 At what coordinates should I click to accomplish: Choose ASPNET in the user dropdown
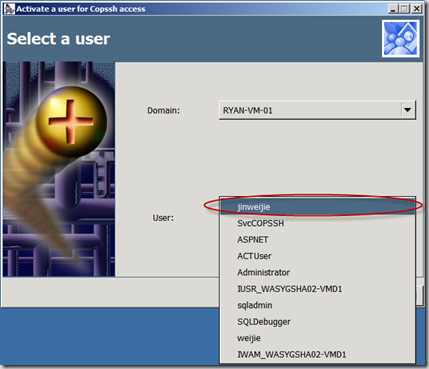pos(317,239)
